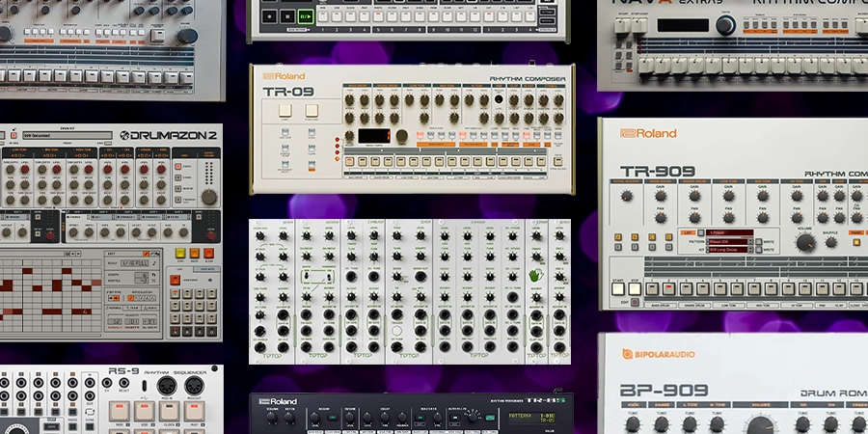Turn the output volume knob on Drumazon 2
This screenshot has width=868, height=434.
pos(208,197)
